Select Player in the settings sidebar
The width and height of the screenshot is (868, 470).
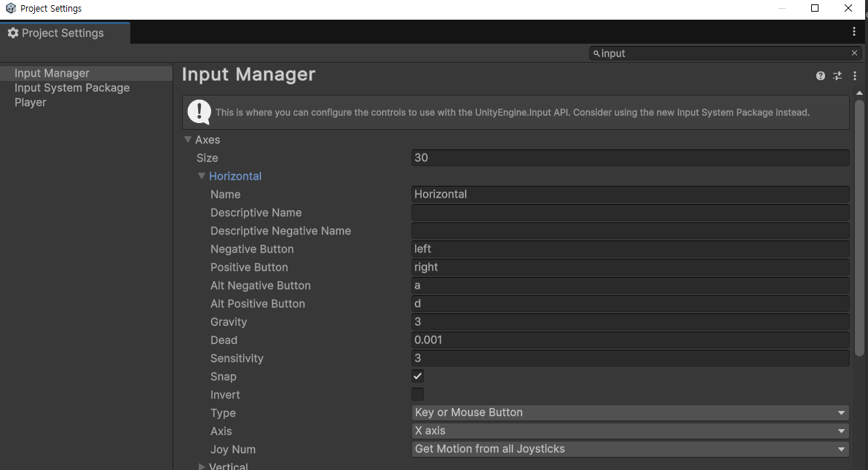(87, 103)
